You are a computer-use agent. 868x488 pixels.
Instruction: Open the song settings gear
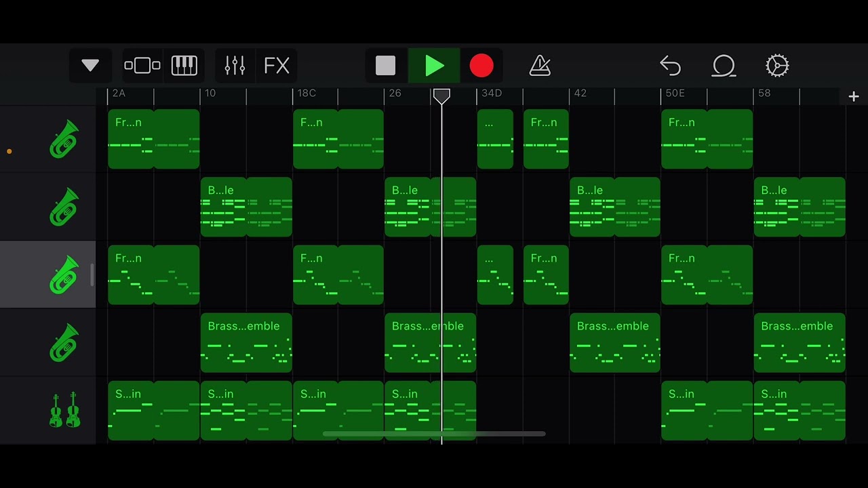777,66
